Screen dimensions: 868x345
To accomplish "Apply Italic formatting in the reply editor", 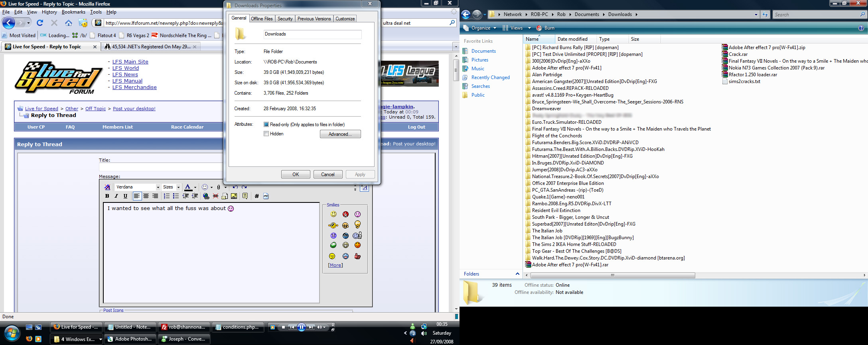I will 116,196.
